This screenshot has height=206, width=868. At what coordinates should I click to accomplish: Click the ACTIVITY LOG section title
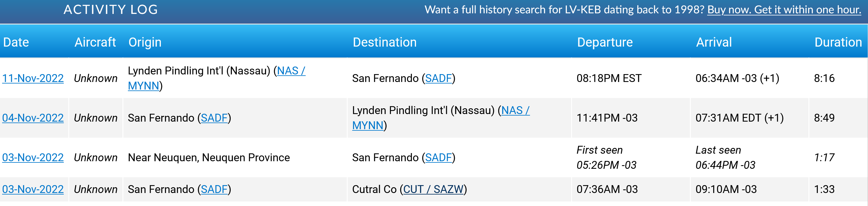[x=111, y=10]
